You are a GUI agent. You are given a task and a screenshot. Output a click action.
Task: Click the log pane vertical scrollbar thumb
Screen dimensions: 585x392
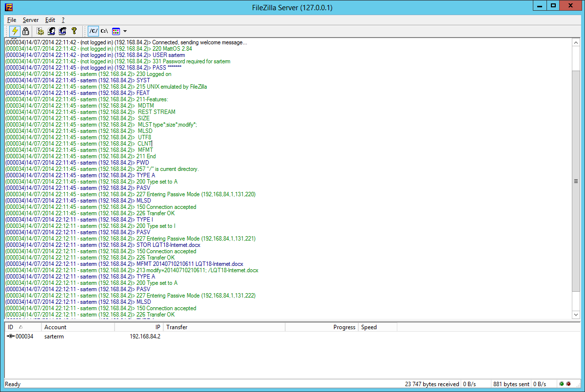click(576, 181)
